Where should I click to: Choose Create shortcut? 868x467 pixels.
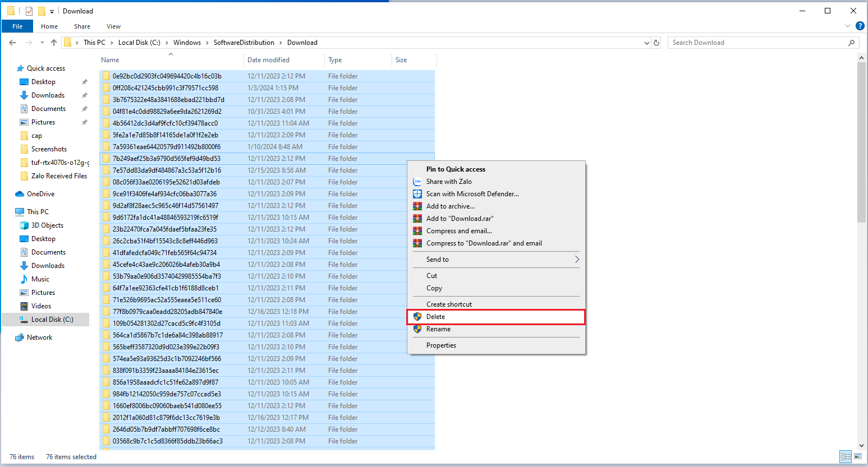tap(496, 304)
